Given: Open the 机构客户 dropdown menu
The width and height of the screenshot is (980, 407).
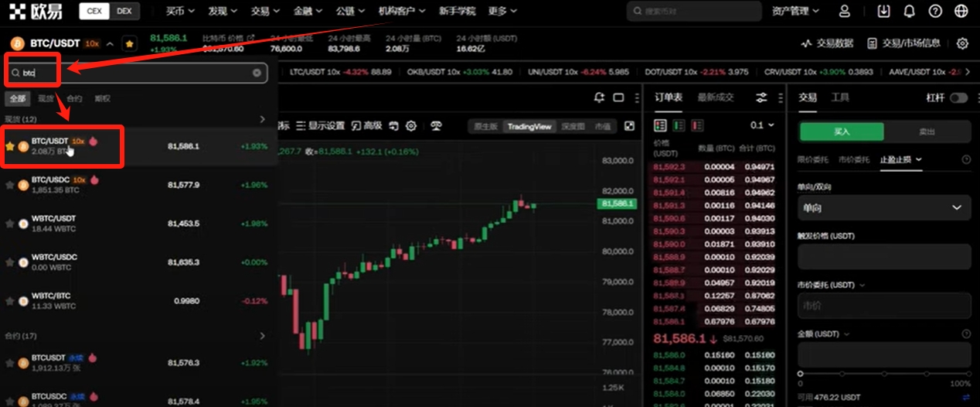Looking at the screenshot, I should [x=402, y=12].
